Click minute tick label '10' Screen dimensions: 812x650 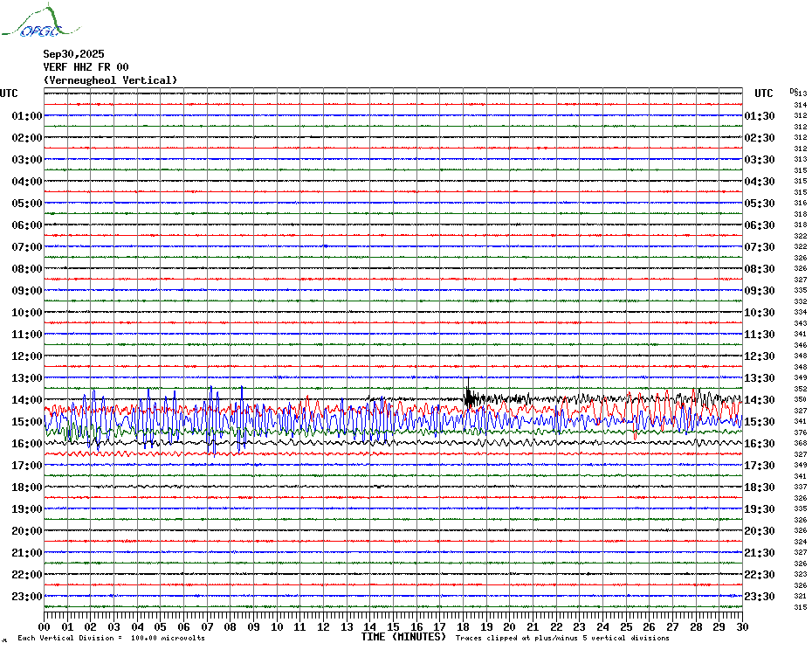click(x=277, y=627)
